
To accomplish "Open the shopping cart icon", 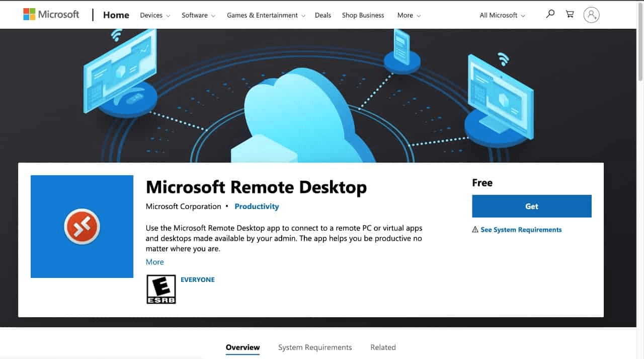I will 570,15.
